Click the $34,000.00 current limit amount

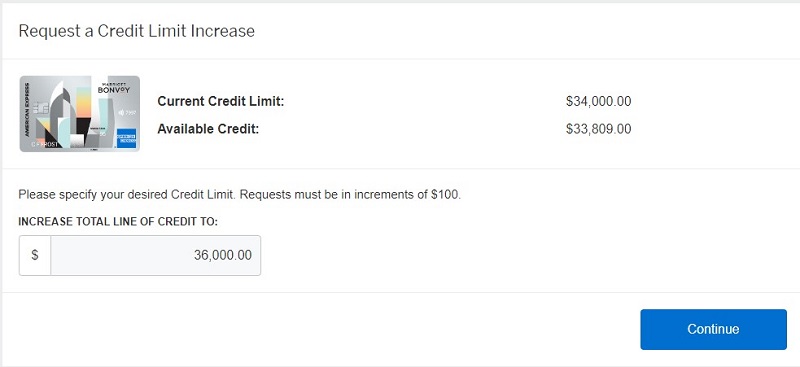pyautogui.click(x=598, y=102)
